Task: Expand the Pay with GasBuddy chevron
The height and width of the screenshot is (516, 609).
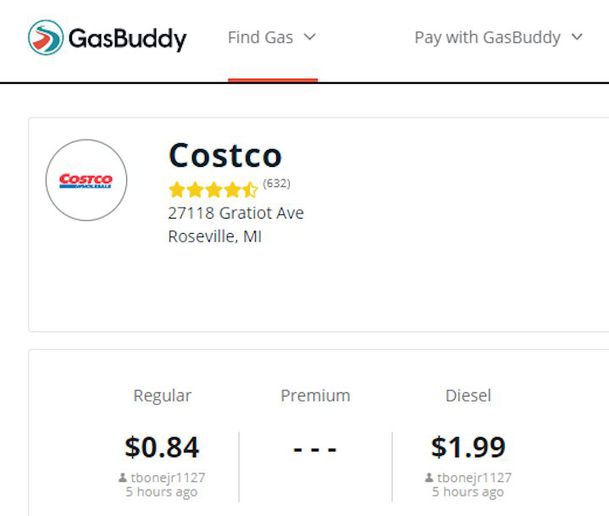Action: pos(577,37)
